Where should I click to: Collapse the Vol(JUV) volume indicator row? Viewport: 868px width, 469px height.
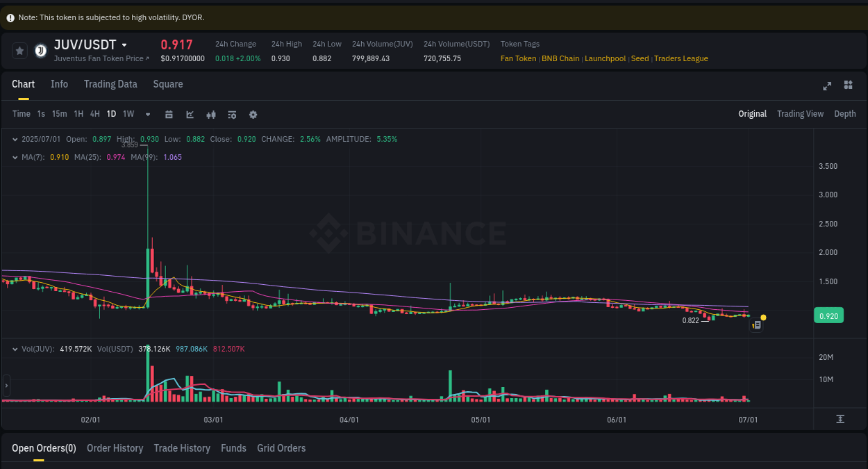pos(14,349)
